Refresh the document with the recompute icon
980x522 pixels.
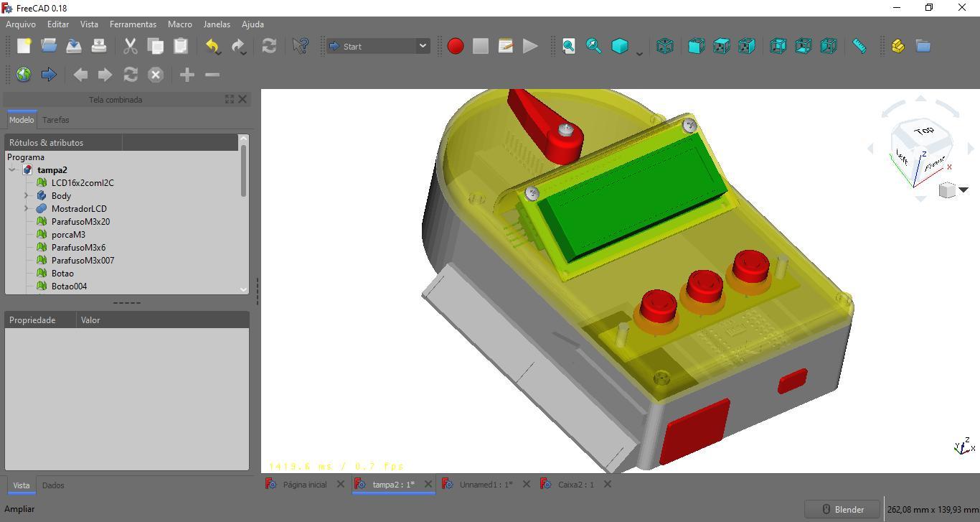point(269,46)
